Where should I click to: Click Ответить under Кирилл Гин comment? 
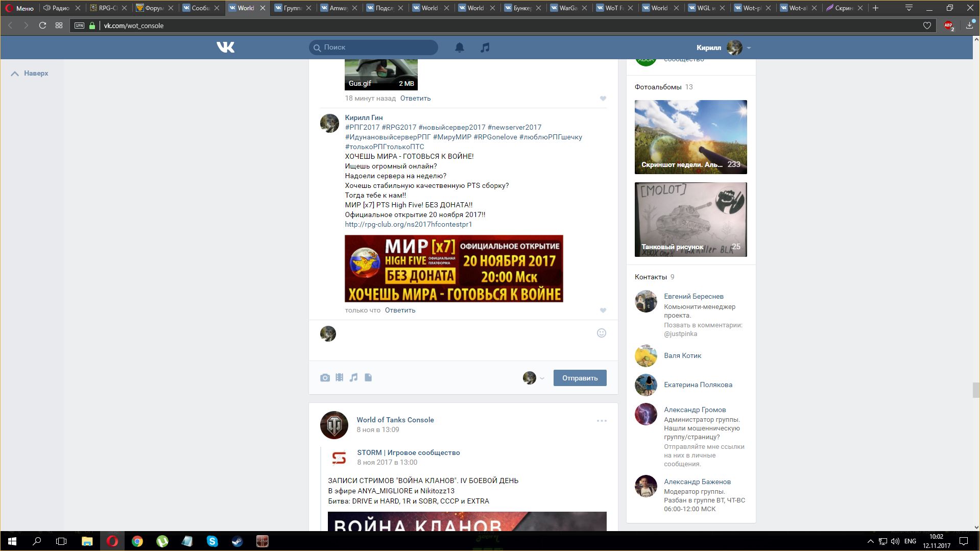tap(400, 310)
